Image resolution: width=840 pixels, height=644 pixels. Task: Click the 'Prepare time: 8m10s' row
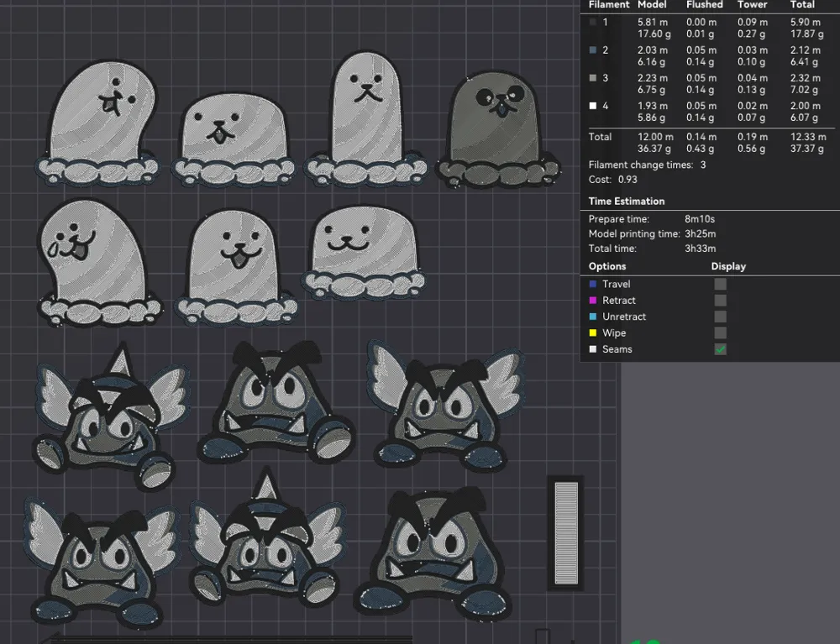[652, 219]
